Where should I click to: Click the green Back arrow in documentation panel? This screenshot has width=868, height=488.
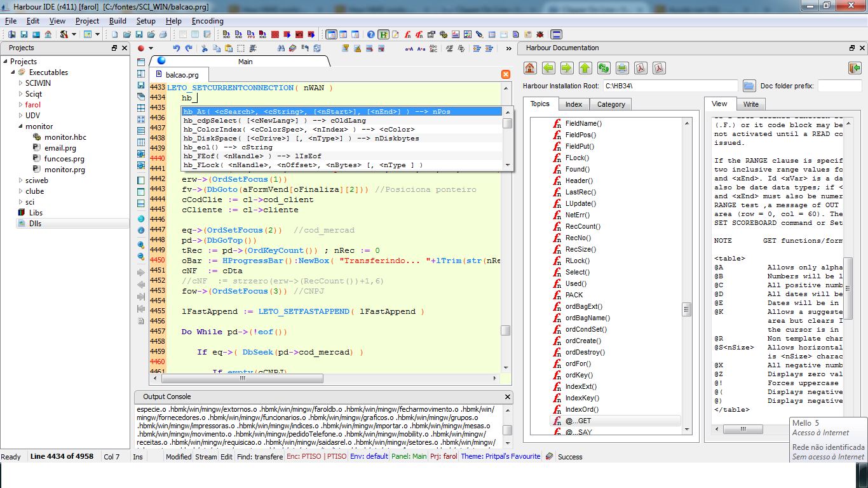(x=548, y=68)
